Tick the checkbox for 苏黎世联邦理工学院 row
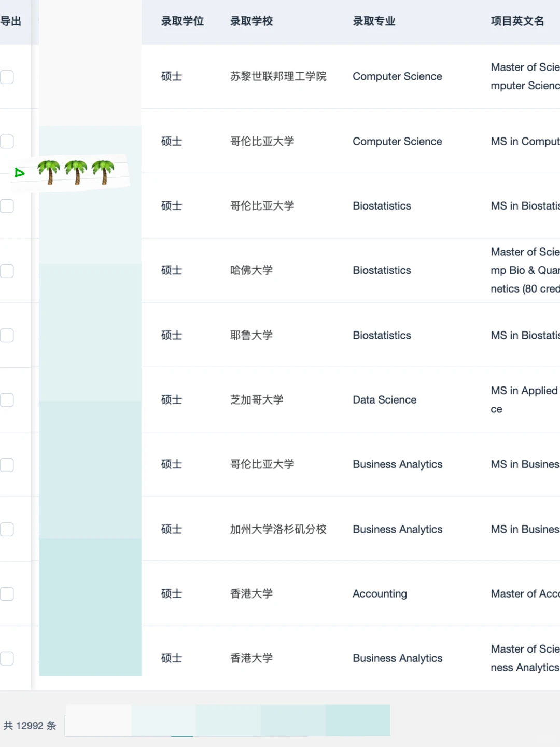The image size is (560, 747). tap(6, 77)
